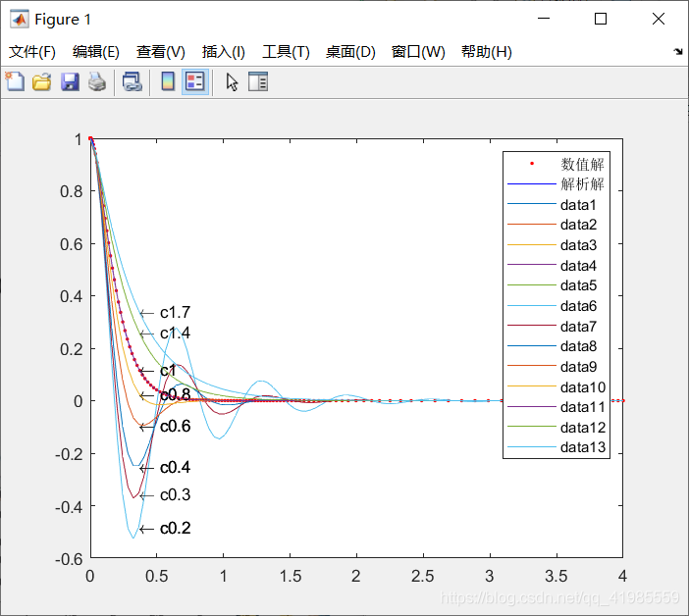The image size is (689, 616).
Task: Open the 帮助(H) menu
Action: click(x=487, y=52)
